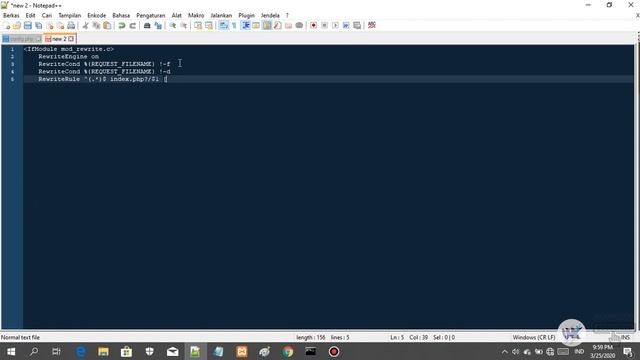
Task: Open the ? help menu
Action: pos(287,16)
